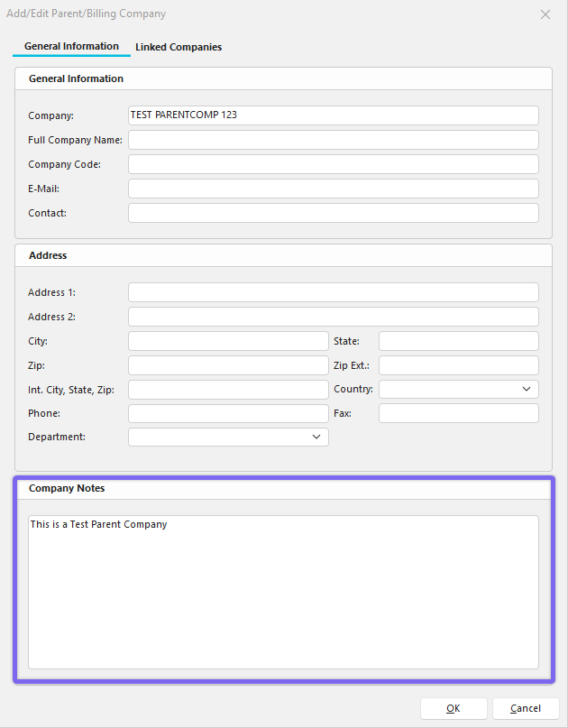Focus the Phone number field
Viewport: 568px width, 728px height.
tap(228, 413)
